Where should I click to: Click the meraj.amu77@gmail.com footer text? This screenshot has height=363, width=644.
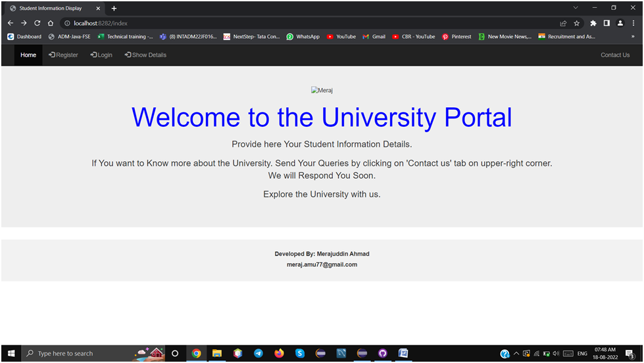(x=322, y=264)
